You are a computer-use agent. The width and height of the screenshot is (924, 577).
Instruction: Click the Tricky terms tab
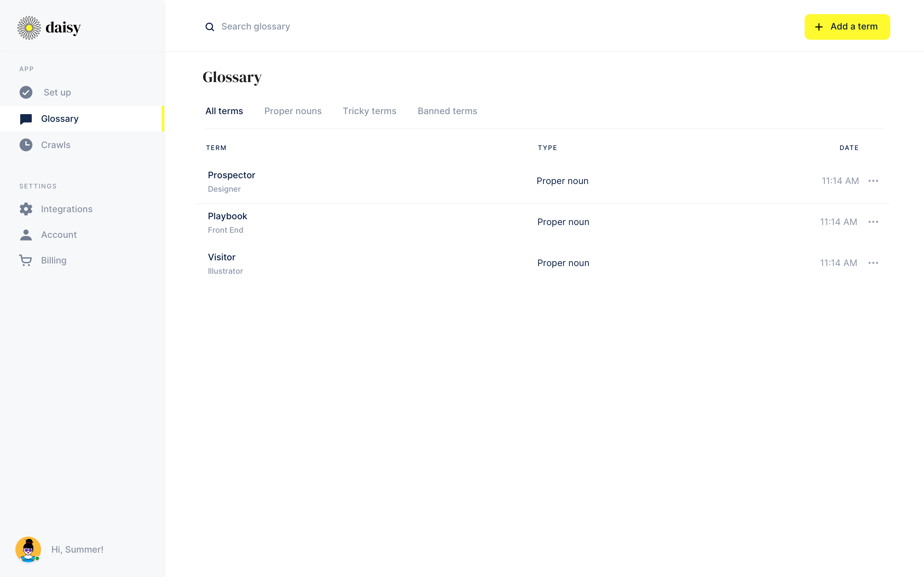(x=369, y=111)
